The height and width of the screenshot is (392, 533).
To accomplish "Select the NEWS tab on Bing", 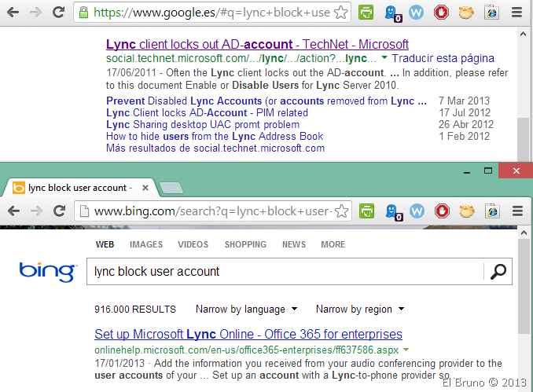I will (x=294, y=244).
